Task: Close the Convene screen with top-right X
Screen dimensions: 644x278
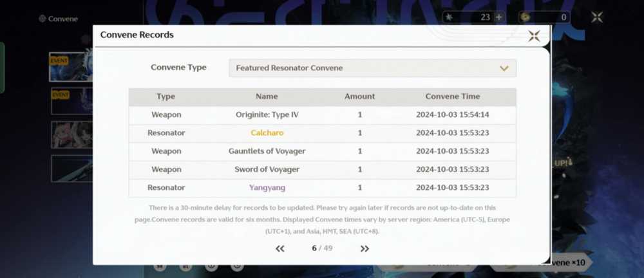Action: click(x=597, y=17)
